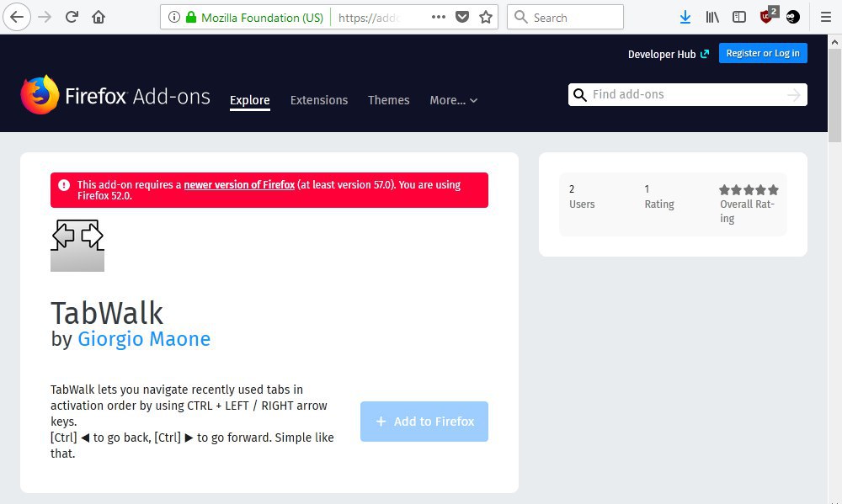The width and height of the screenshot is (842, 504).
Task: Toggle the sidebar view
Action: (739, 17)
